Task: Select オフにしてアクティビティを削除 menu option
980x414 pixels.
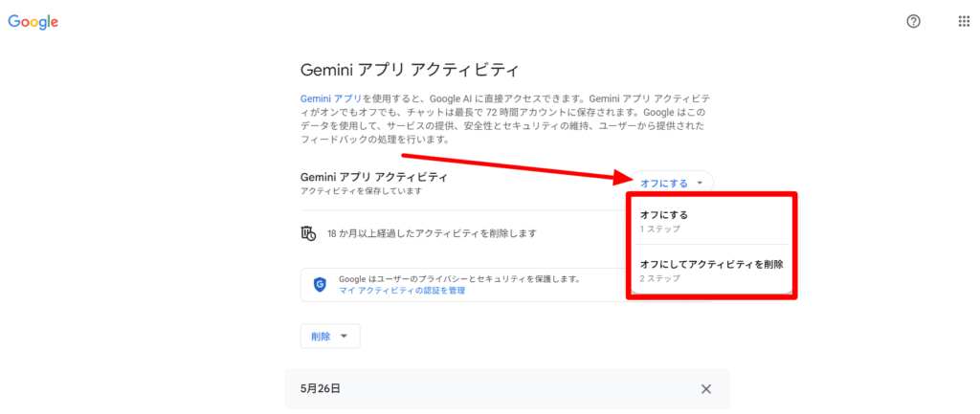Action: pyautogui.click(x=711, y=271)
